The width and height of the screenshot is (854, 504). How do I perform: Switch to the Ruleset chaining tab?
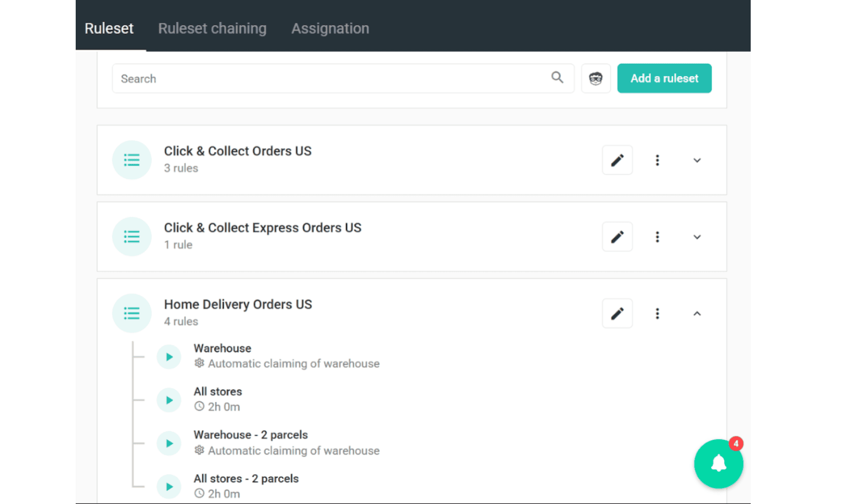click(x=212, y=28)
